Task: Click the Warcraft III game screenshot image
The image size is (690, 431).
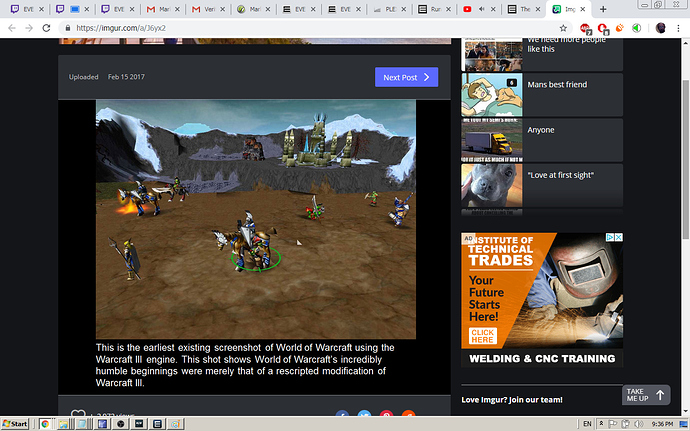Action: [256, 219]
